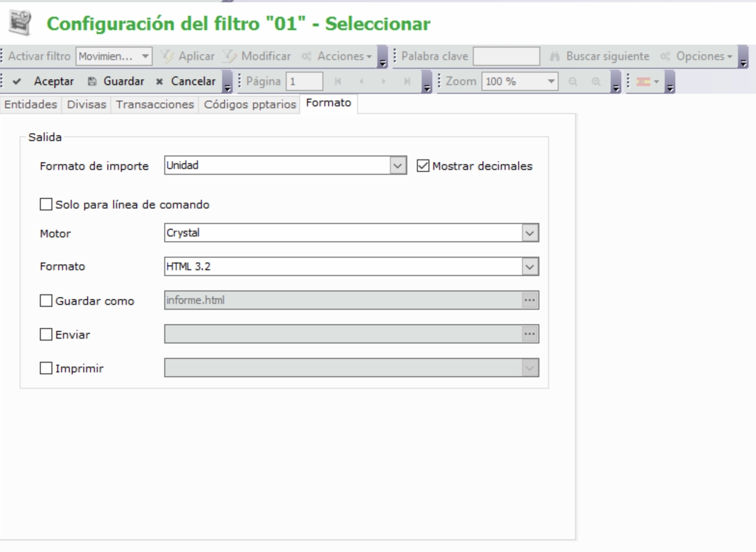Uncheck the Mostrar decimales checkbox
This screenshot has height=552, width=756.
click(423, 166)
